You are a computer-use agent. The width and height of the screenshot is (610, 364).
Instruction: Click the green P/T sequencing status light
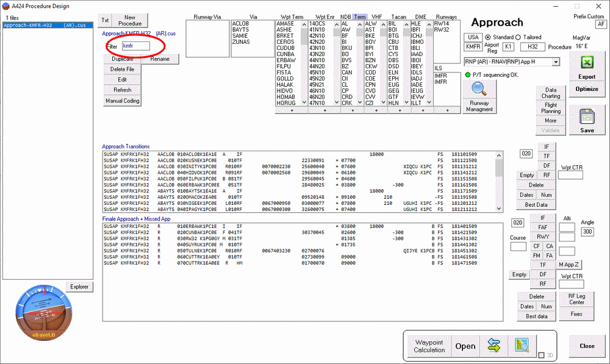click(468, 74)
